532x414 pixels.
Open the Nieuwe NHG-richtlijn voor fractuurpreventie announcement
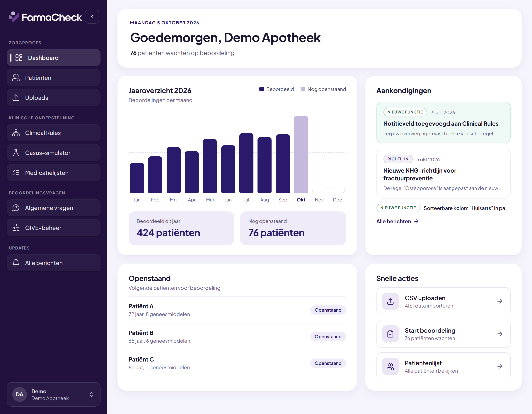[443, 174]
